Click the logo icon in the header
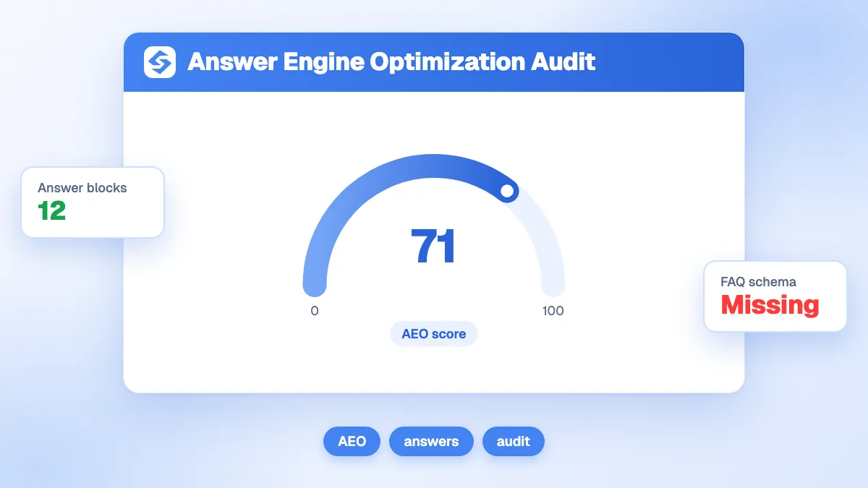Viewport: 868px width, 488px height. coord(160,62)
